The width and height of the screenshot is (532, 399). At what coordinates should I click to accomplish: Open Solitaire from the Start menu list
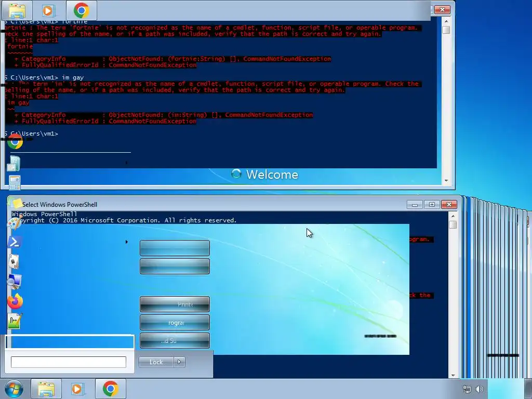[14, 262]
